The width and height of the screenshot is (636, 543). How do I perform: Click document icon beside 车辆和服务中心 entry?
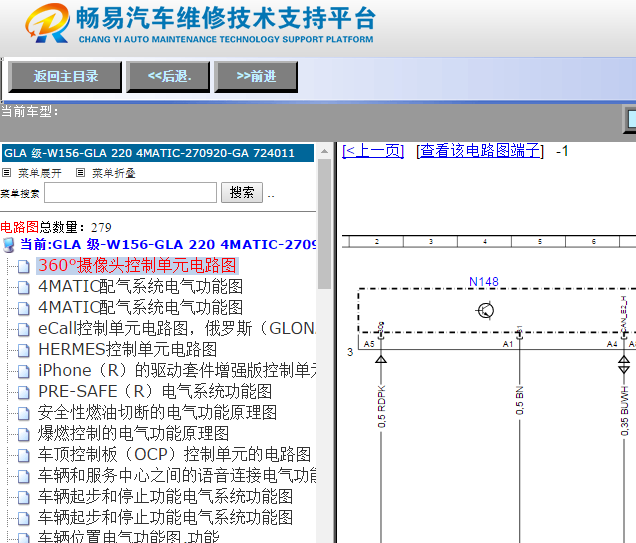coord(24,476)
